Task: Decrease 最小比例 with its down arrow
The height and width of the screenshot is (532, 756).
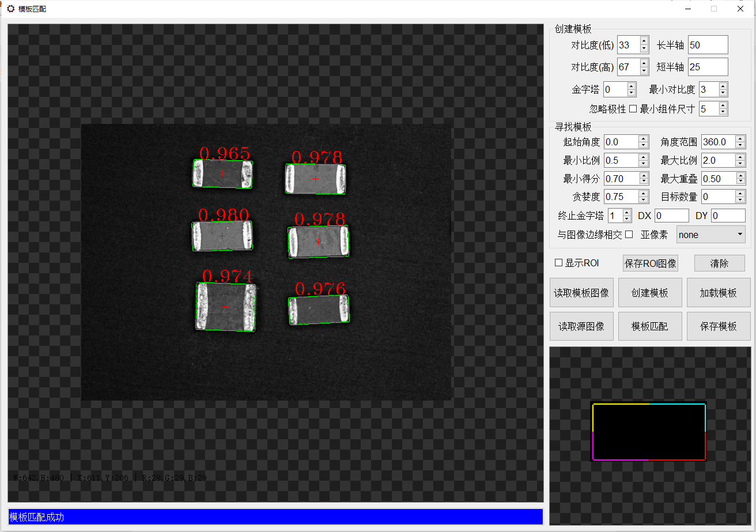Action: [644, 164]
